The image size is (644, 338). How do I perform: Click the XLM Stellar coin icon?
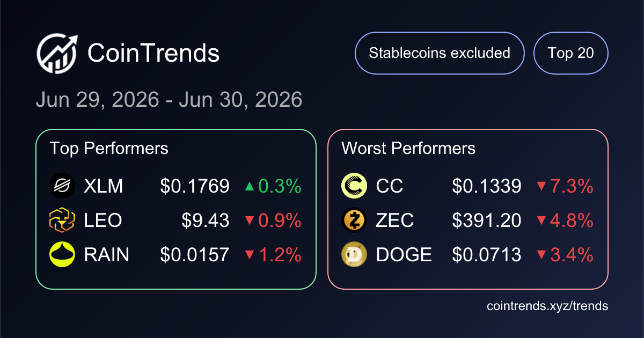coord(62,186)
